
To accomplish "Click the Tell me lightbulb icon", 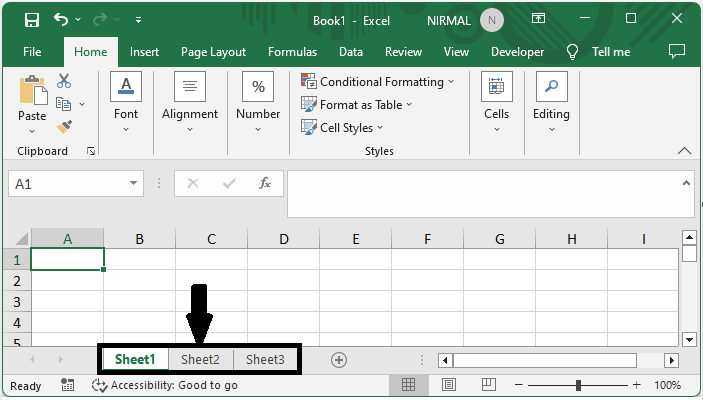I will tap(573, 52).
